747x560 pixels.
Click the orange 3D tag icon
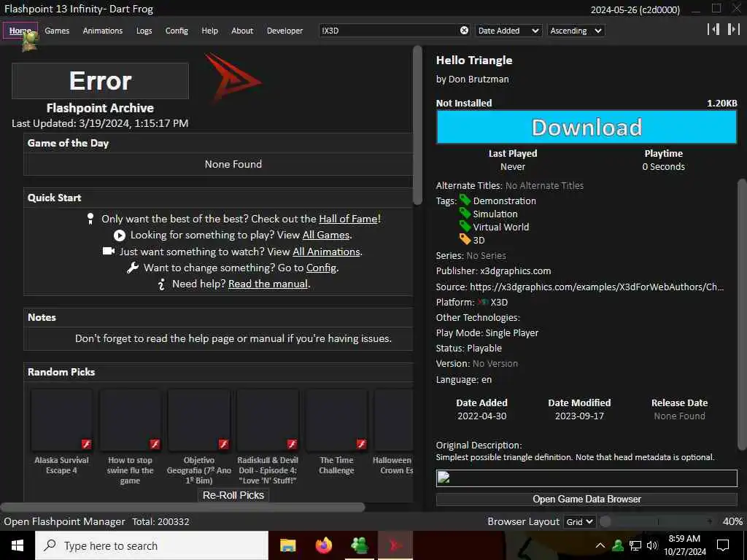465,239
